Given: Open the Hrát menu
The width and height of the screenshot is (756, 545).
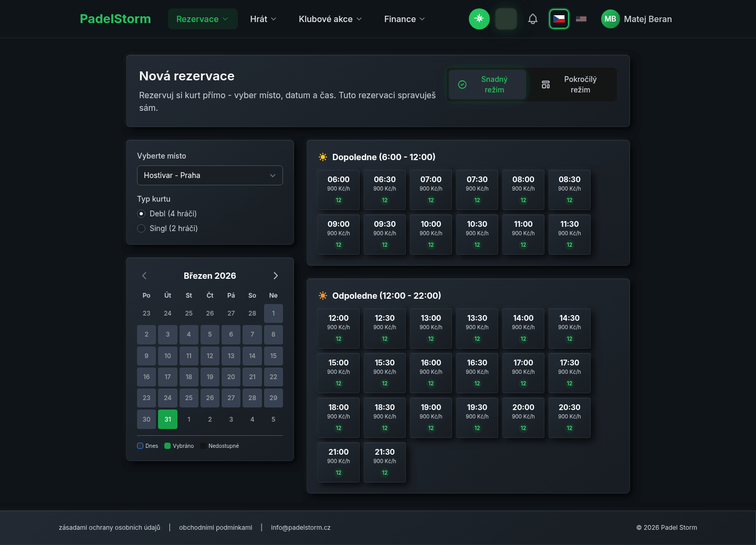Looking at the screenshot, I should [263, 19].
